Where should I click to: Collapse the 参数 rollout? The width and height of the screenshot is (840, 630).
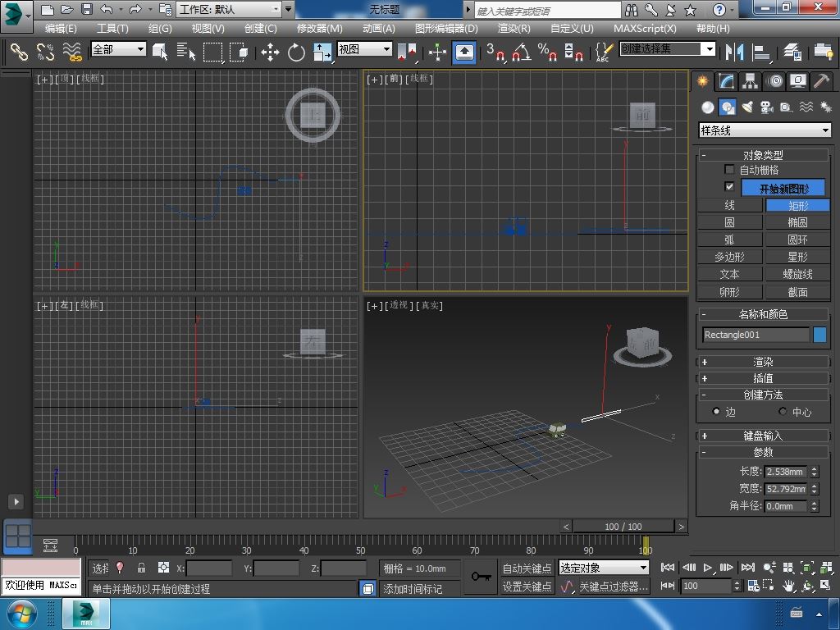pyautogui.click(x=764, y=452)
